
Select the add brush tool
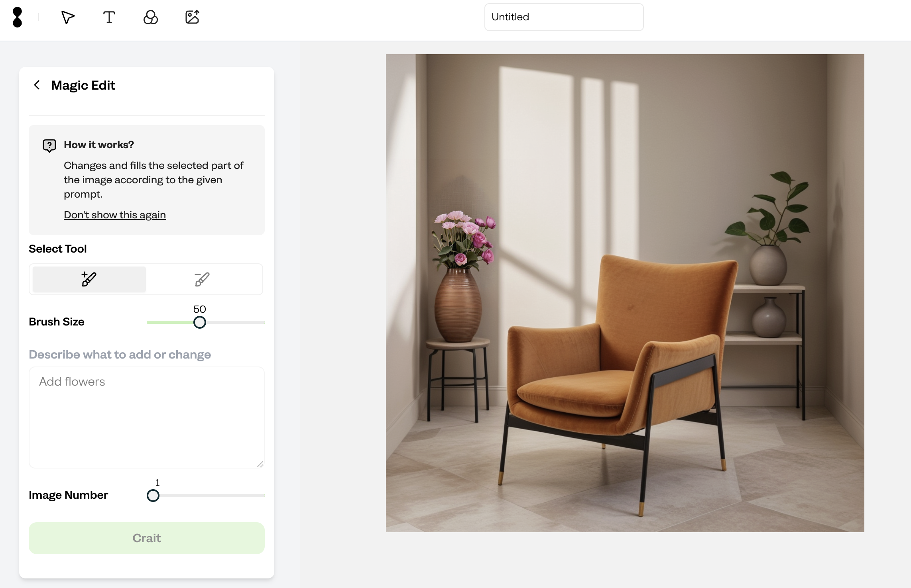tap(89, 279)
